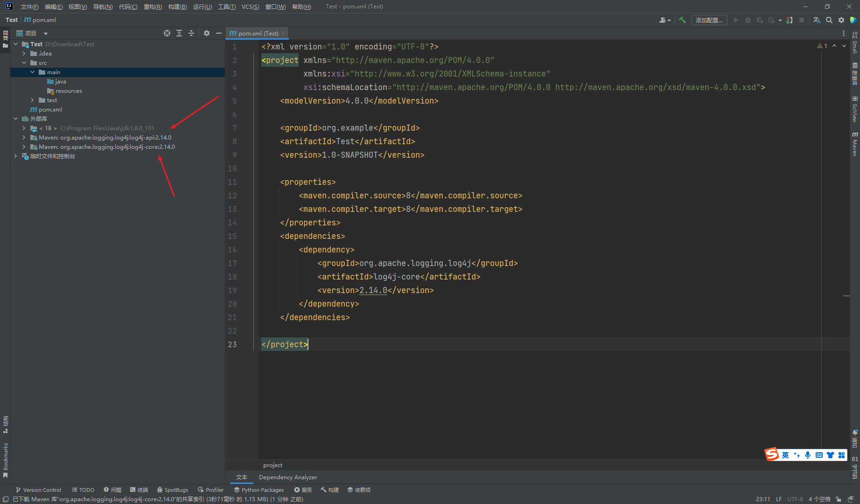Screen dimensions: 860x504
Task: Click the Stop square icon
Action: pyautogui.click(x=801, y=20)
